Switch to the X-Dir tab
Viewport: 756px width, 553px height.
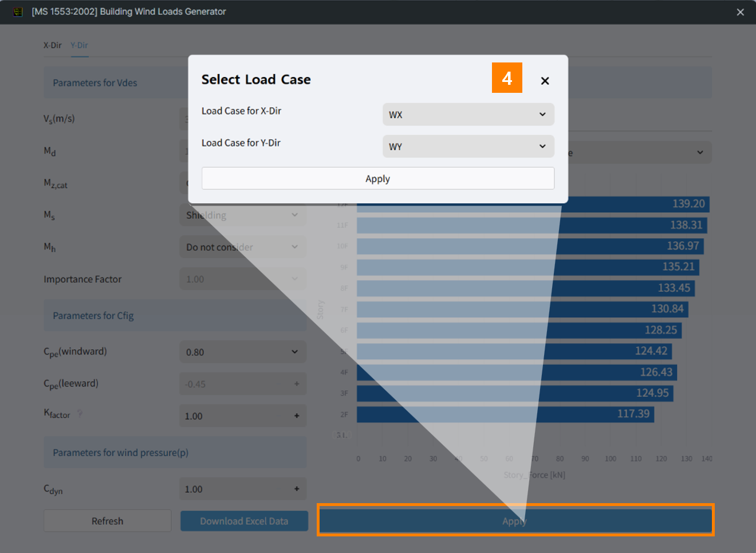(52, 45)
